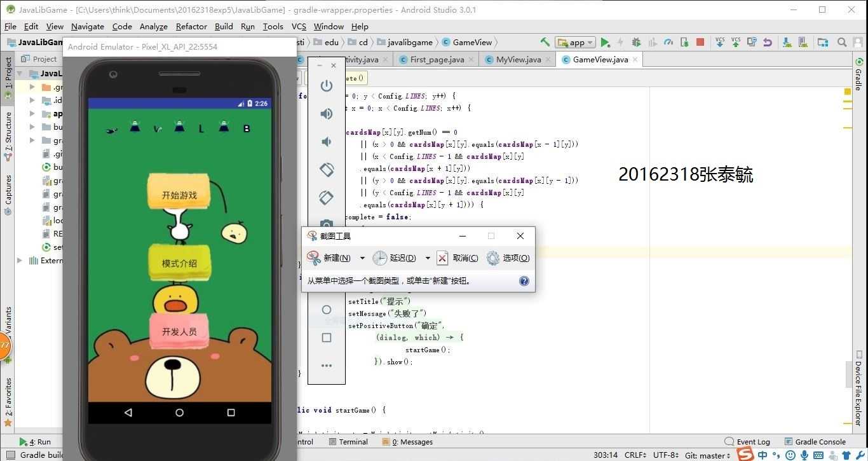Open the File menu
Image resolution: width=868 pixels, height=461 pixels.
[10, 26]
